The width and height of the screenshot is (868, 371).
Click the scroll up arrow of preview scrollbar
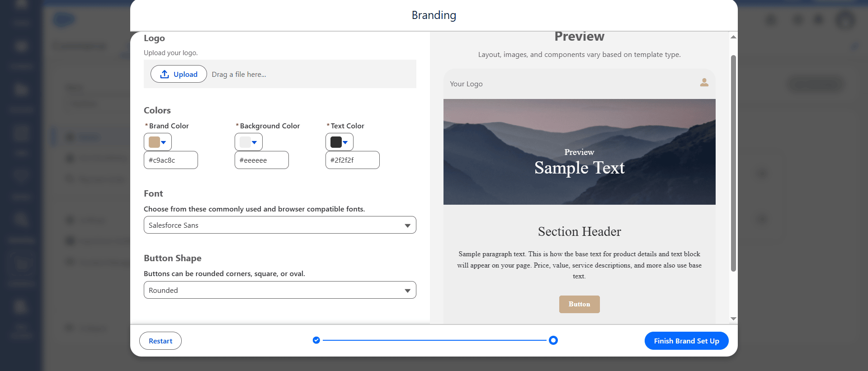(x=734, y=37)
